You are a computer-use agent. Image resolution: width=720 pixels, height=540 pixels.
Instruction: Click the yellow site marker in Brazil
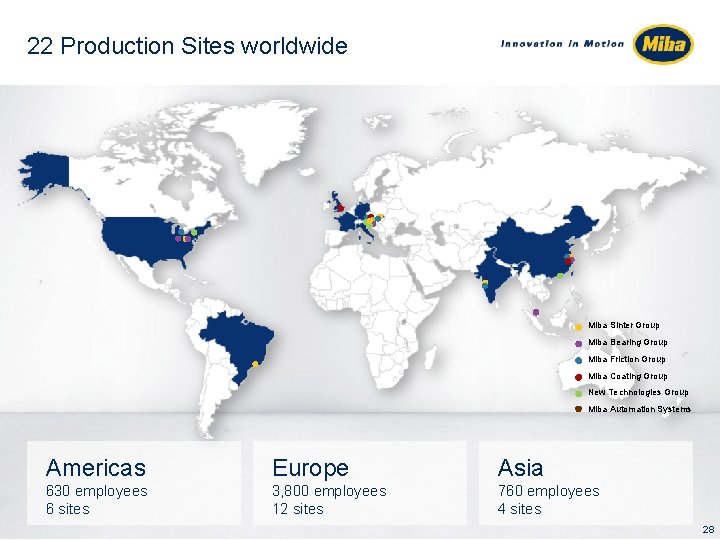click(256, 364)
